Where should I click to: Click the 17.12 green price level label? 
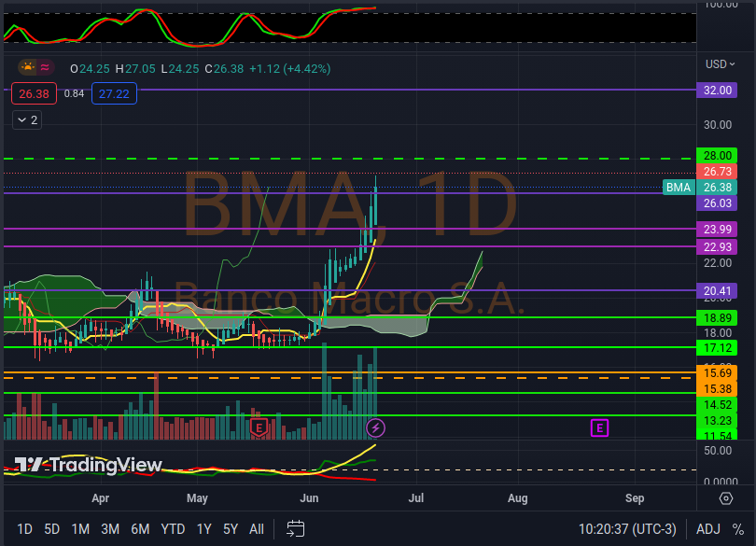click(717, 348)
